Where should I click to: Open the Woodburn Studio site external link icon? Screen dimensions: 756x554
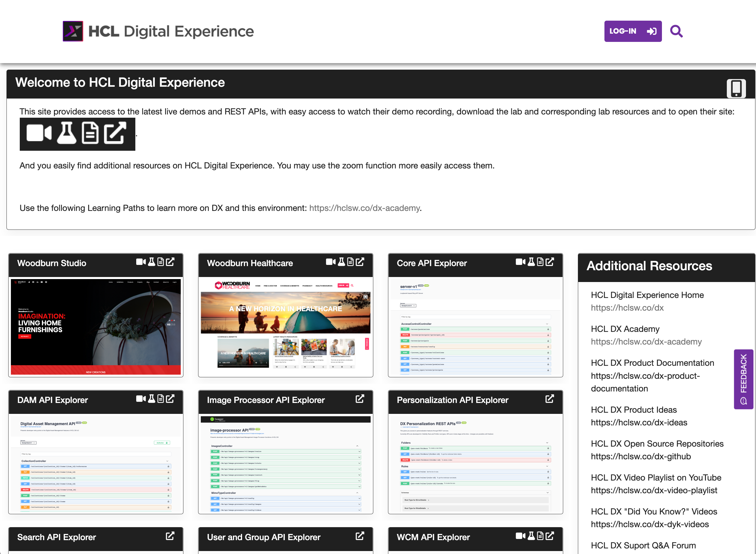click(x=170, y=262)
